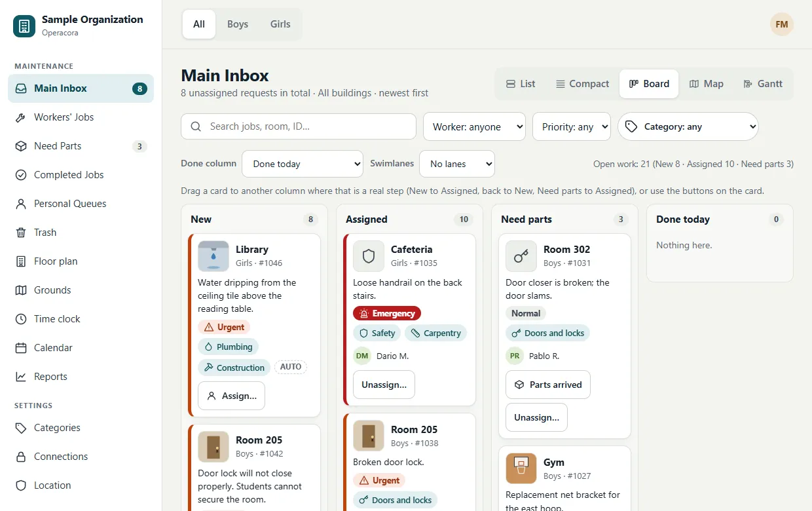Viewport: 812px width, 511px height.
Task: Click the Gym basketball hoop thumbnail
Action: click(x=521, y=469)
